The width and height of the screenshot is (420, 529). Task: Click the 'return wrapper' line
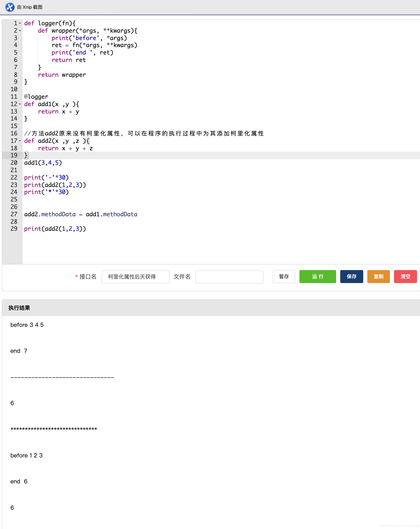pyautogui.click(x=62, y=75)
